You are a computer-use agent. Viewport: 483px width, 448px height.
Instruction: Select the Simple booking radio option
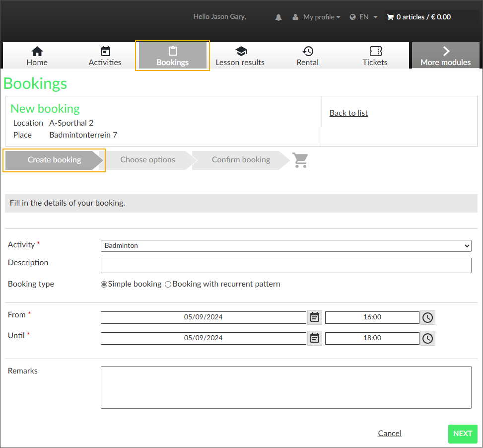pos(104,285)
